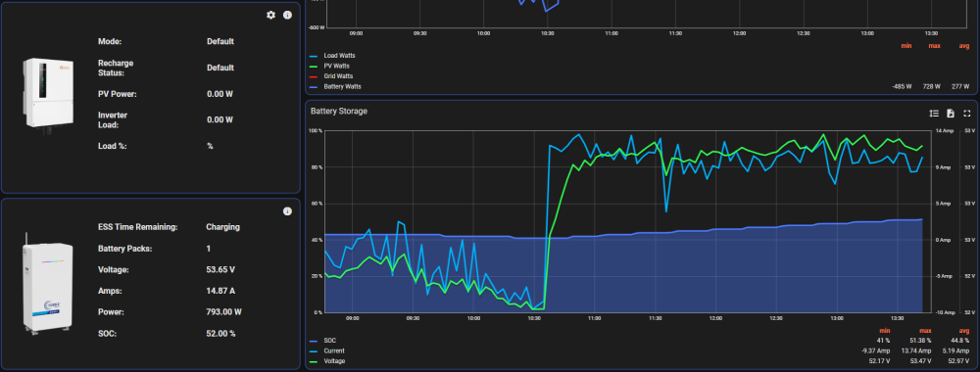The width and height of the screenshot is (980, 372).
Task: Click PV Watts green legend color marker
Action: 314,66
